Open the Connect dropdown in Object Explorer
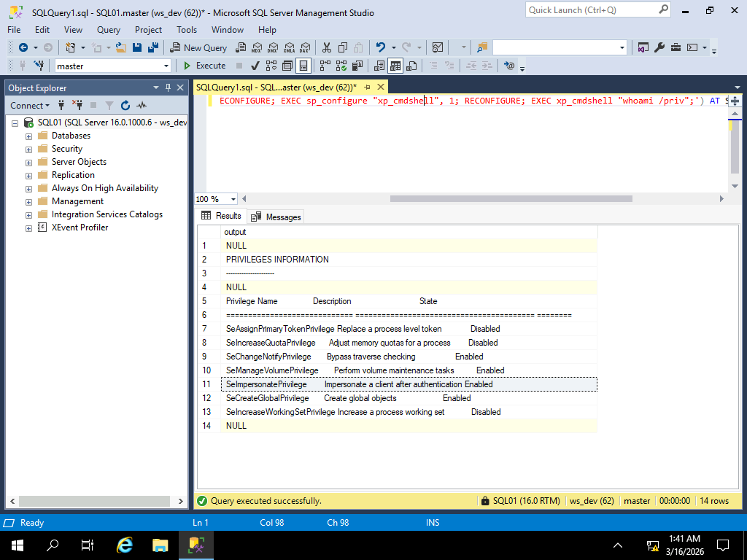The width and height of the screenshot is (747, 560). click(29, 105)
